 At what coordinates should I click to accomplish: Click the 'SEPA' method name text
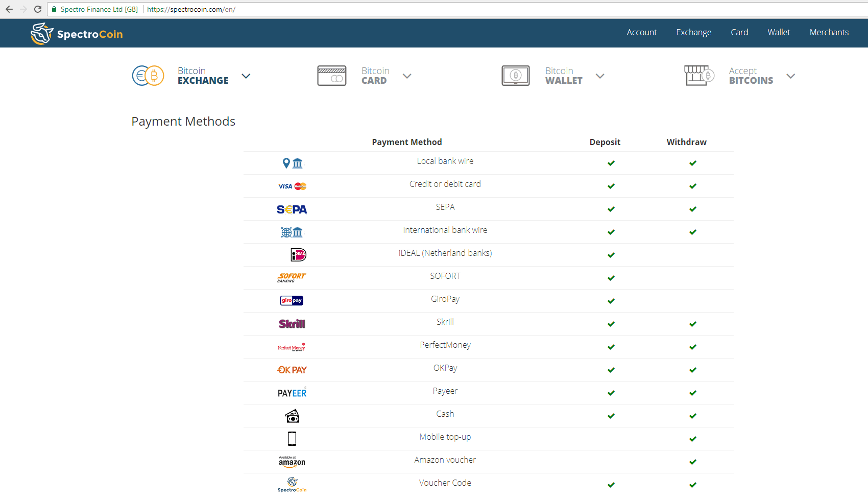[445, 207]
